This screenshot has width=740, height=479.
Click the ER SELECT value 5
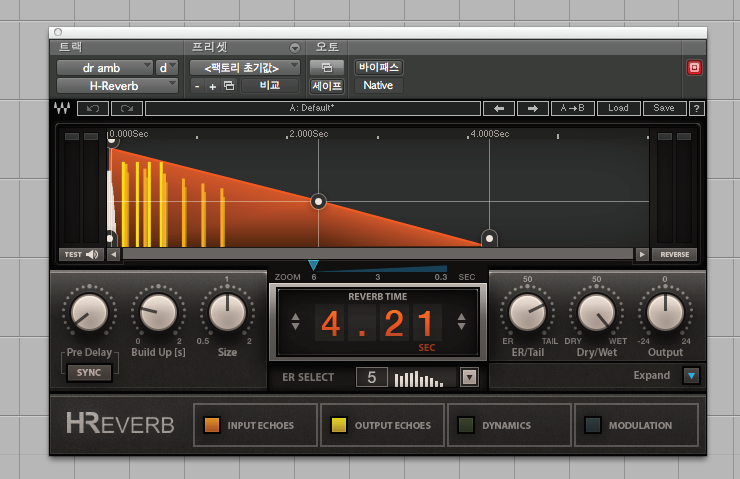coord(372,377)
